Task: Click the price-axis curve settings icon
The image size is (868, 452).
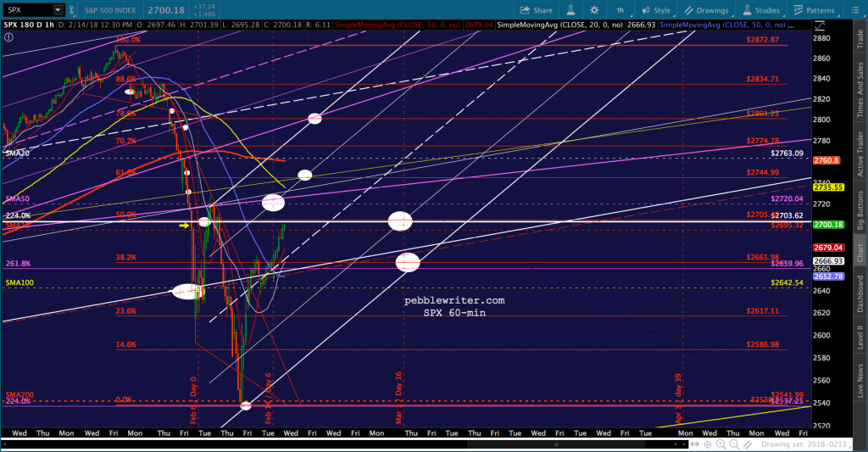Action: coord(820,25)
